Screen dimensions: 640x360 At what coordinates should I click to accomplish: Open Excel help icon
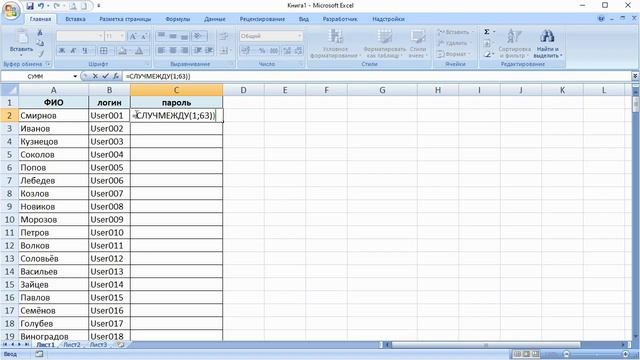coord(601,19)
